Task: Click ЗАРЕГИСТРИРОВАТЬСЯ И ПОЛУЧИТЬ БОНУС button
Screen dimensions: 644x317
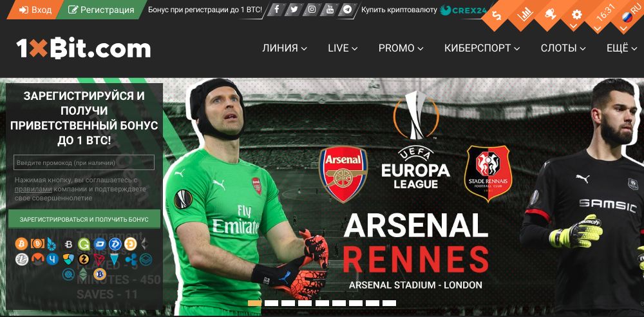Action: (84, 219)
